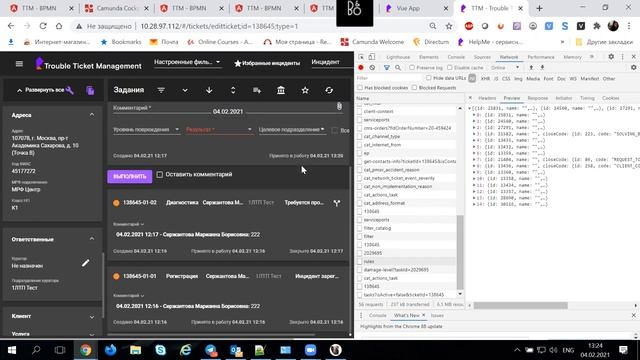Check the Все checkbox next to Целевое подразделение
The image size is (640, 360).
[x=335, y=130]
